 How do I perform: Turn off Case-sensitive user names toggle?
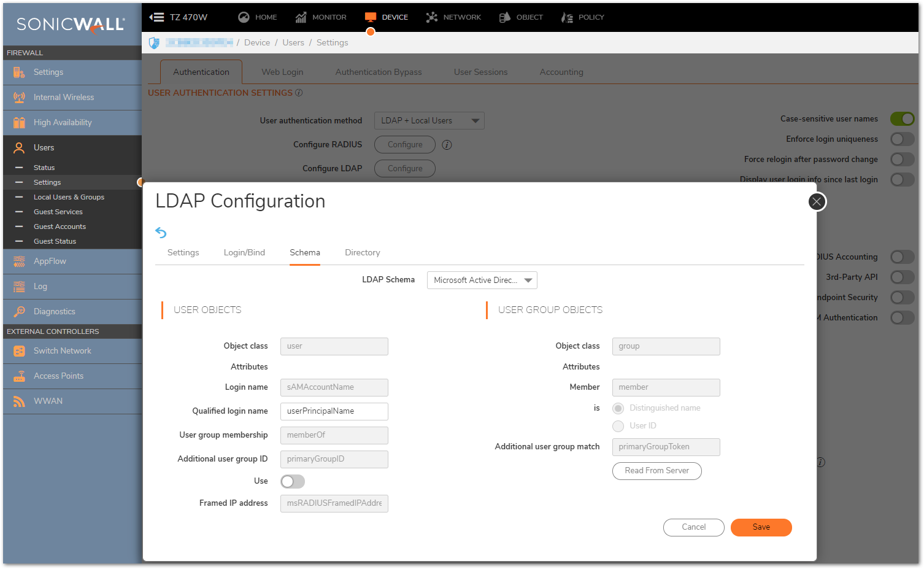click(x=902, y=119)
